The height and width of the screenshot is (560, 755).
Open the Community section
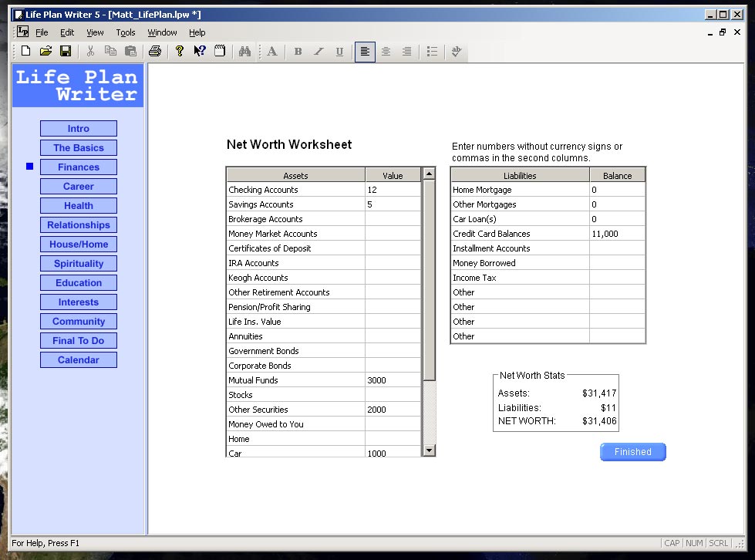point(79,321)
